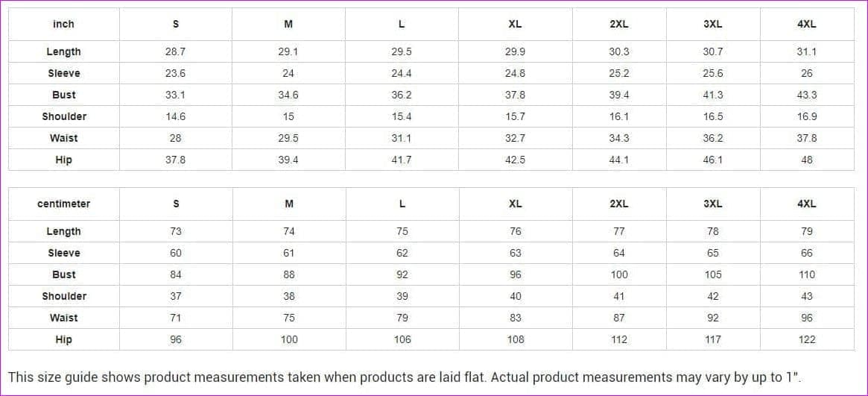Click the Shoulder row label in inch table
This screenshot has height=396, width=868.
pyautogui.click(x=63, y=116)
